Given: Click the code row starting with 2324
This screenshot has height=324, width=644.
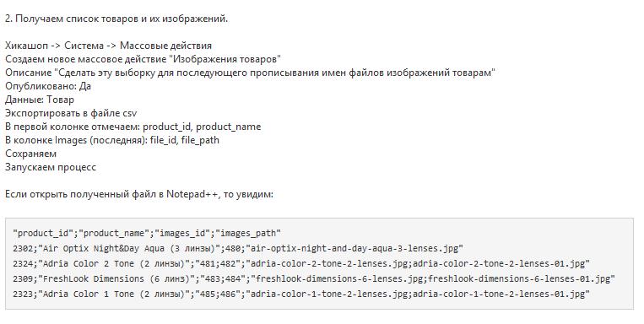Looking at the screenshot, I should pyautogui.click(x=301, y=263).
